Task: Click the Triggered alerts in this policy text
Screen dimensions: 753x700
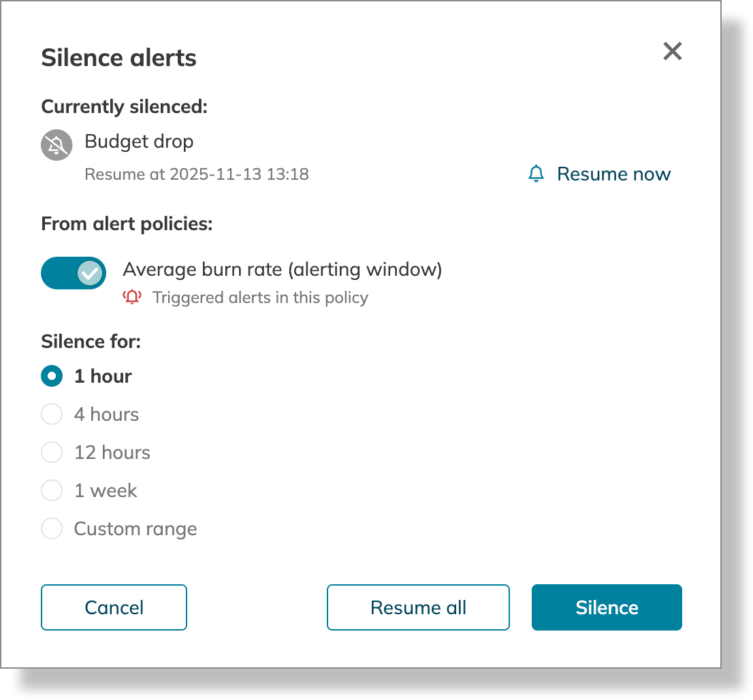Action: (x=260, y=298)
